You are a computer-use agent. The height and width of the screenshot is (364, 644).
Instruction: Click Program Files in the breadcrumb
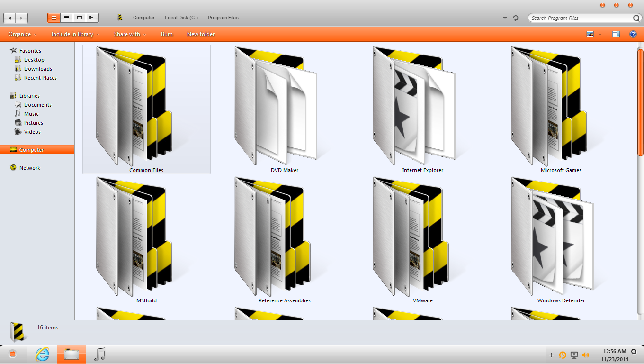[x=223, y=18]
